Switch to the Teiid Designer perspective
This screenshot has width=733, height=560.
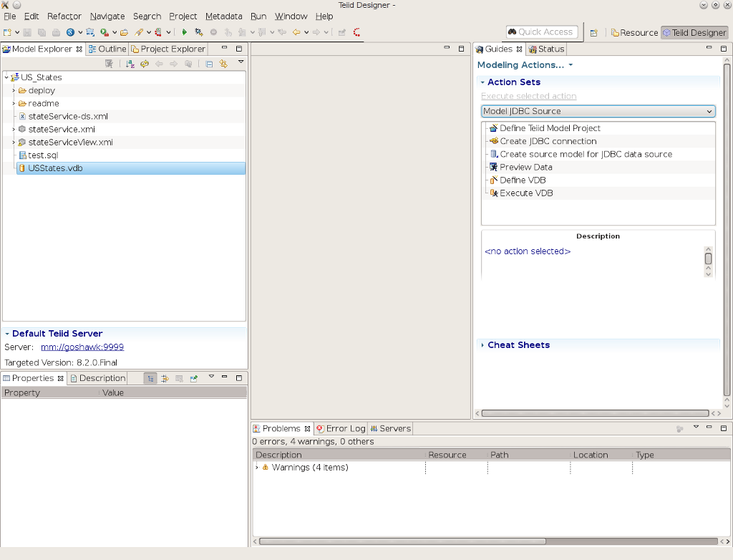click(x=694, y=33)
